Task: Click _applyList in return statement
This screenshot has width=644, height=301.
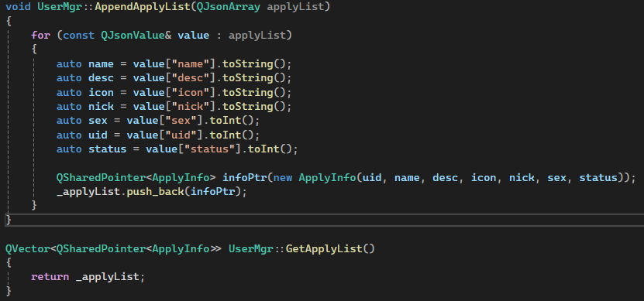Action: click(108, 277)
